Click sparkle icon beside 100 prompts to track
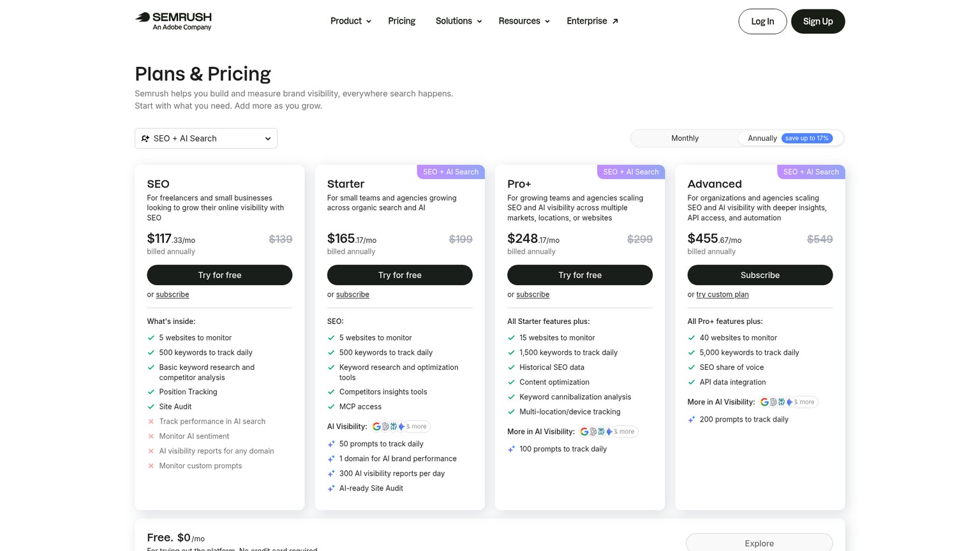 pyautogui.click(x=511, y=449)
